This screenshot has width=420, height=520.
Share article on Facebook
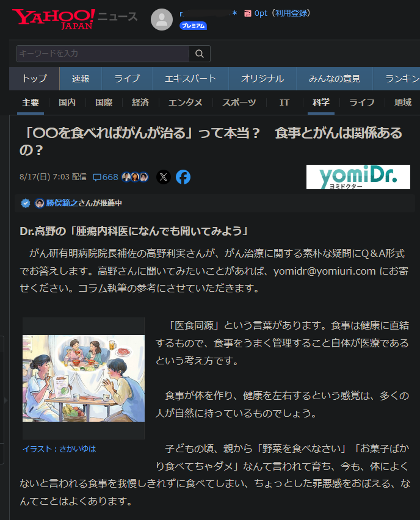point(183,177)
